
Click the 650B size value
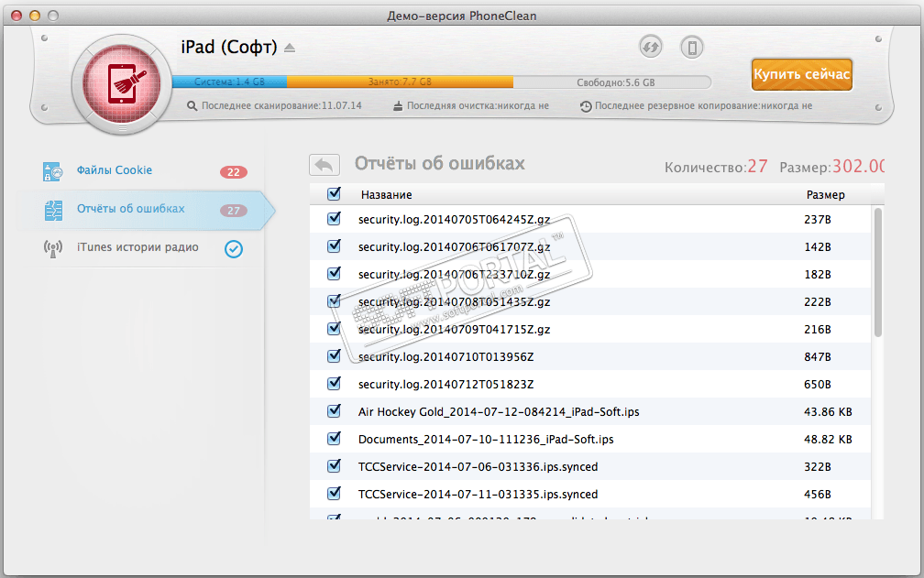coord(818,385)
